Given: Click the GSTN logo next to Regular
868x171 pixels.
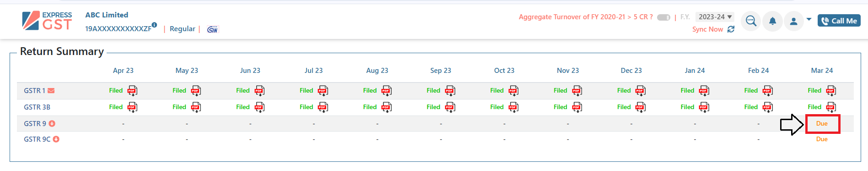Looking at the screenshot, I should click(x=213, y=29).
